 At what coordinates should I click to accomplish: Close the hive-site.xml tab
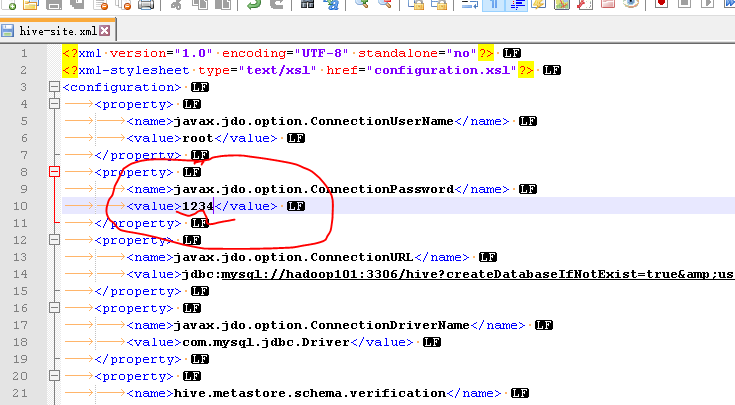105,31
